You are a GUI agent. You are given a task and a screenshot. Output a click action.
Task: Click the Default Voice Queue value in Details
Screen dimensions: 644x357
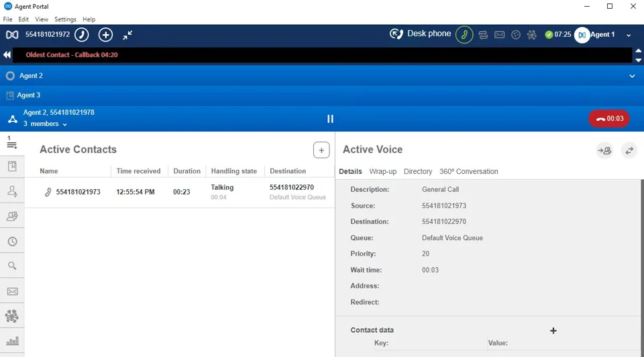452,238
